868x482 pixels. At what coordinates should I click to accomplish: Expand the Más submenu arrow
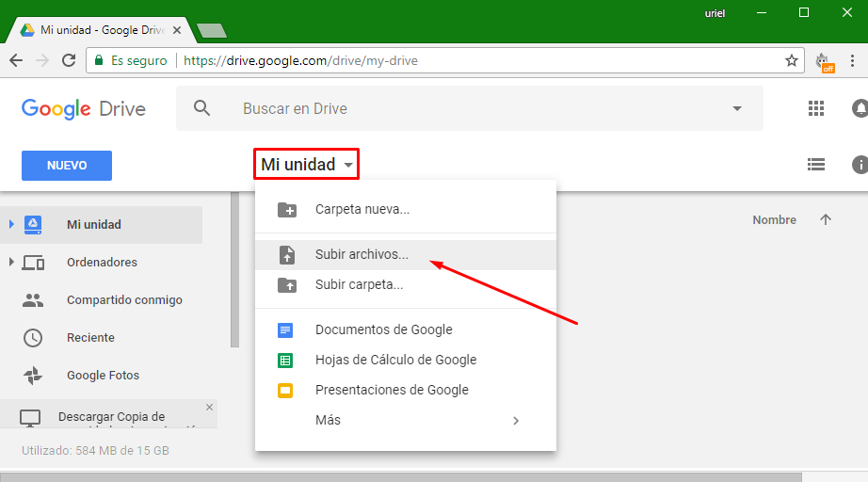pos(516,421)
